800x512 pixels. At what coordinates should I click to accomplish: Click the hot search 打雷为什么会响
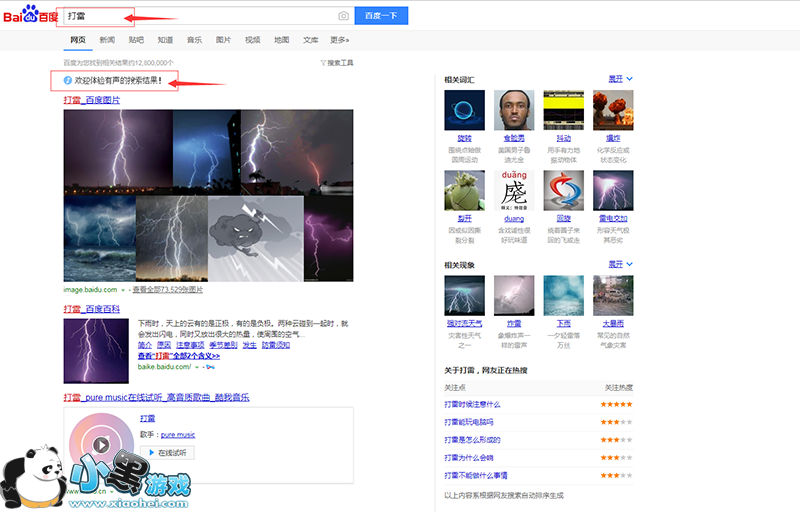pyautogui.click(x=469, y=458)
